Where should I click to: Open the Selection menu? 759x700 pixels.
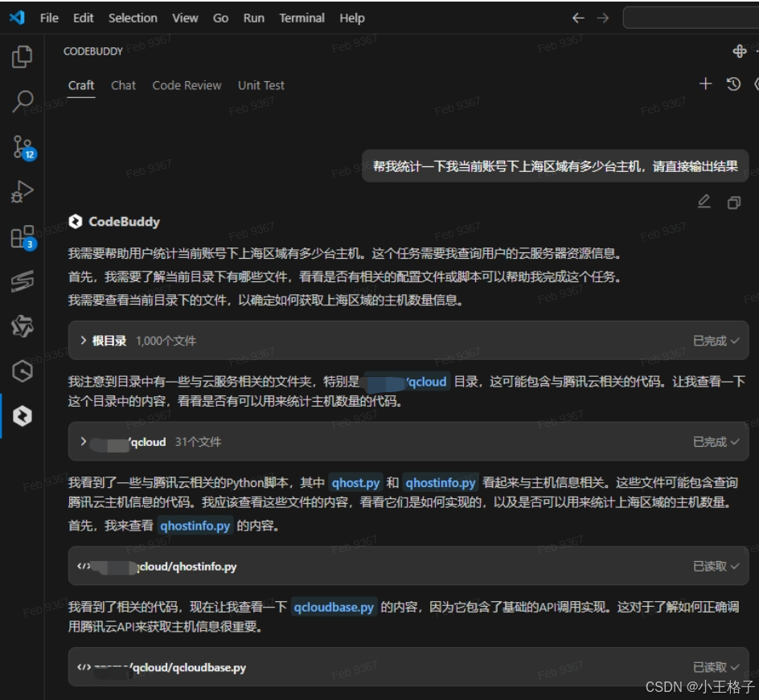pyautogui.click(x=133, y=18)
